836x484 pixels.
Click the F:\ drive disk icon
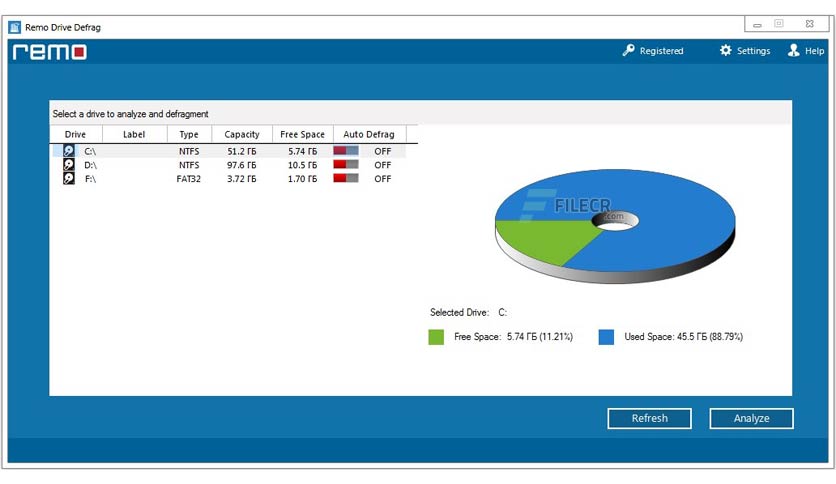(68, 179)
